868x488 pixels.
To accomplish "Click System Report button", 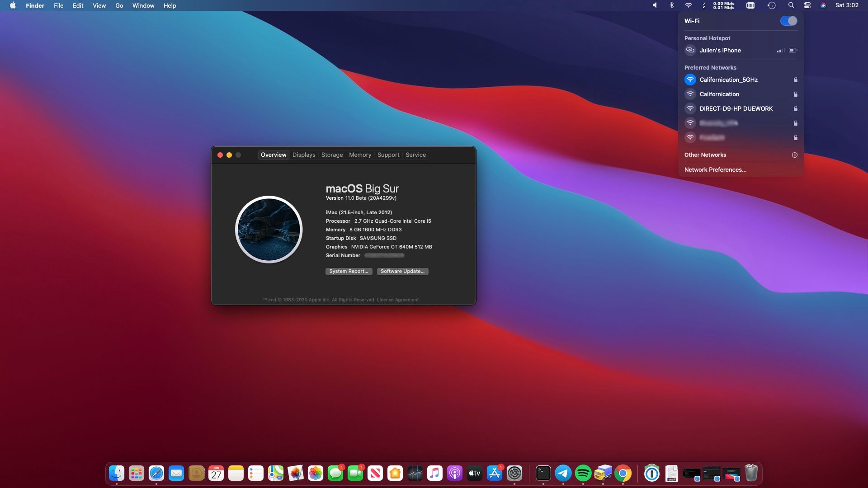I will [349, 271].
